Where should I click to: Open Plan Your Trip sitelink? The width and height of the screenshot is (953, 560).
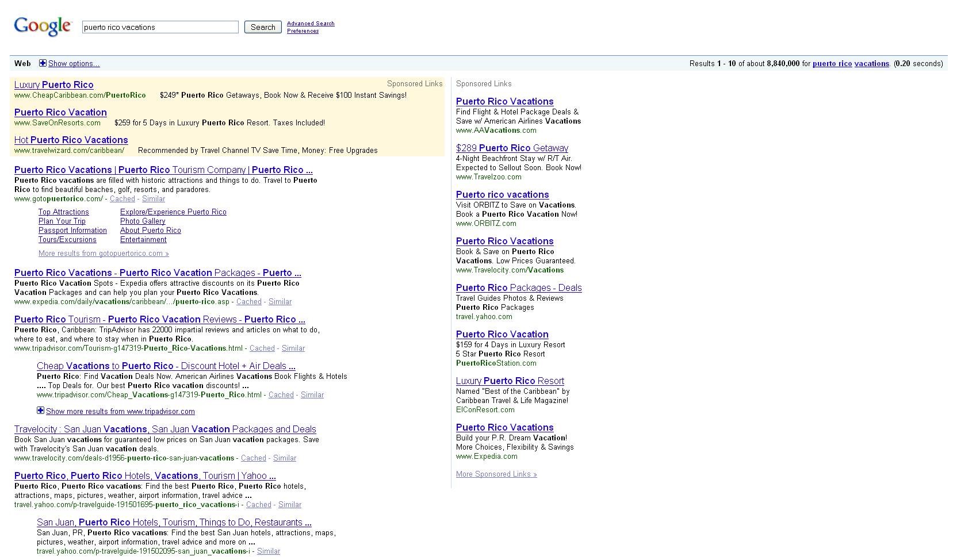click(x=62, y=221)
